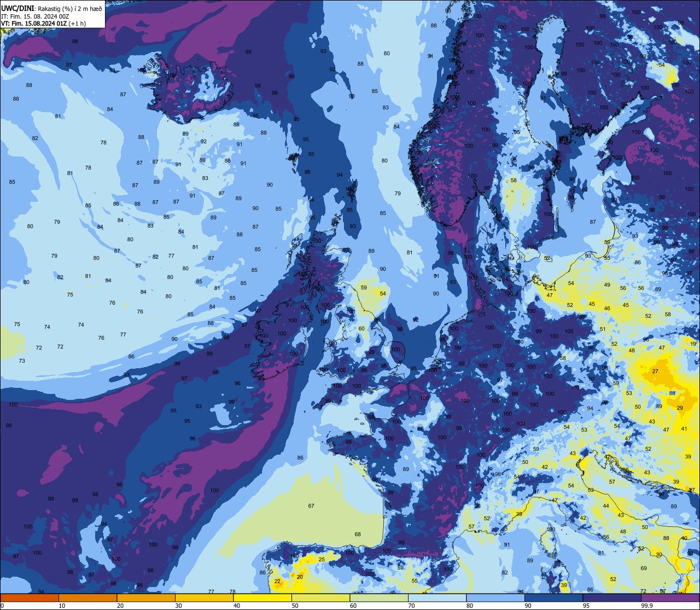
Task: Click the title 'UWC/DINI: Rakastig (%) í 2 m hæð'
Action: point(51,9)
